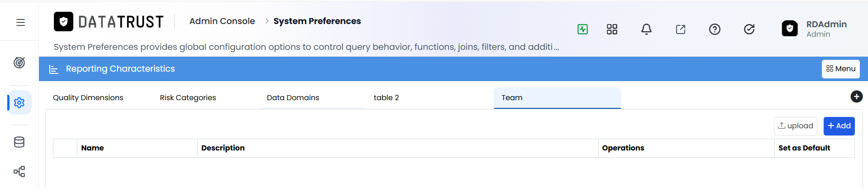868x189 pixels.
Task: Open notifications bell
Action: (x=646, y=29)
